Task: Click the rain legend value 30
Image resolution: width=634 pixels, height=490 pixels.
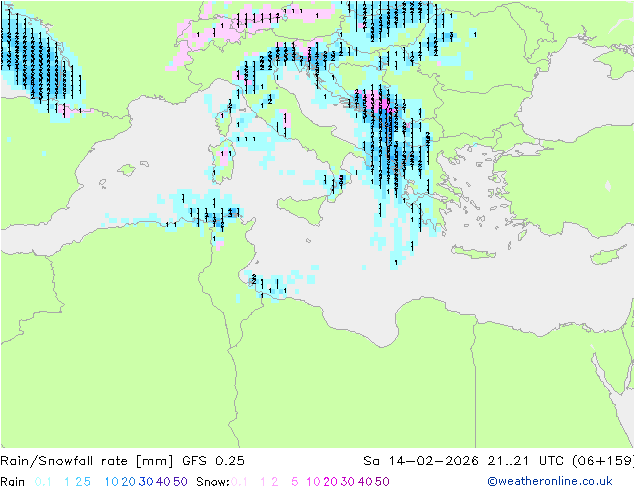Action: point(146,482)
